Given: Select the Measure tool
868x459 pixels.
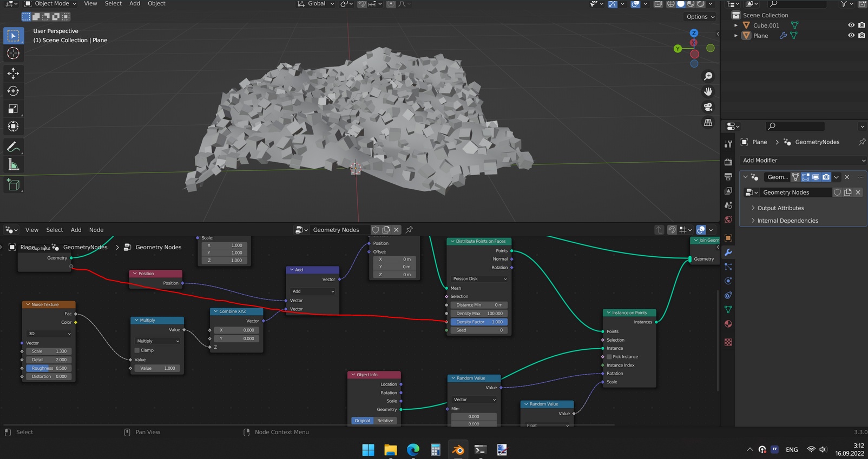Looking at the screenshot, I should pyautogui.click(x=13, y=165).
